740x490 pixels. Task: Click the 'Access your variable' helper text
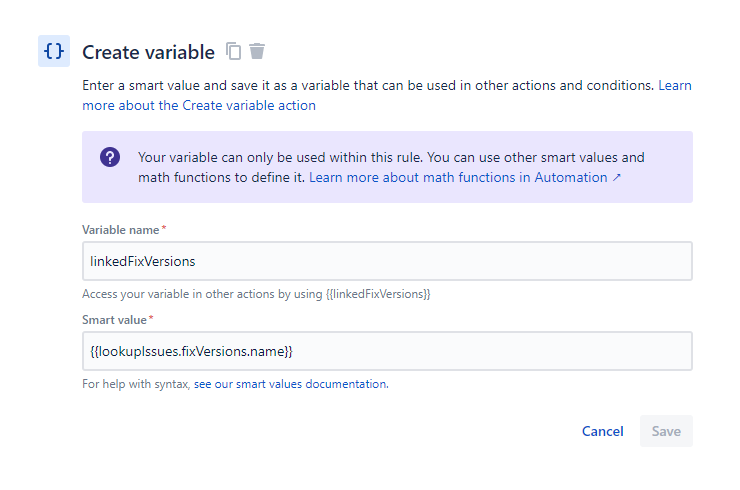[256, 294]
